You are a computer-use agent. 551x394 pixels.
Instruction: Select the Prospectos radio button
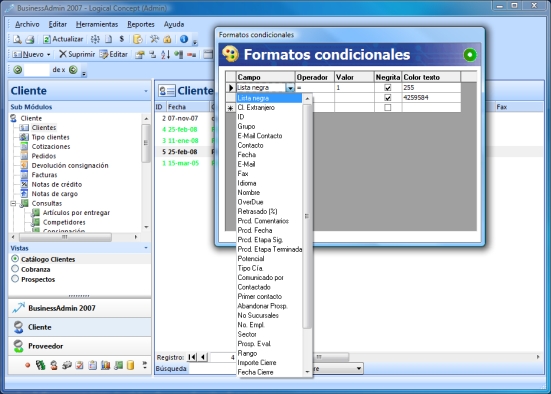(x=15, y=279)
